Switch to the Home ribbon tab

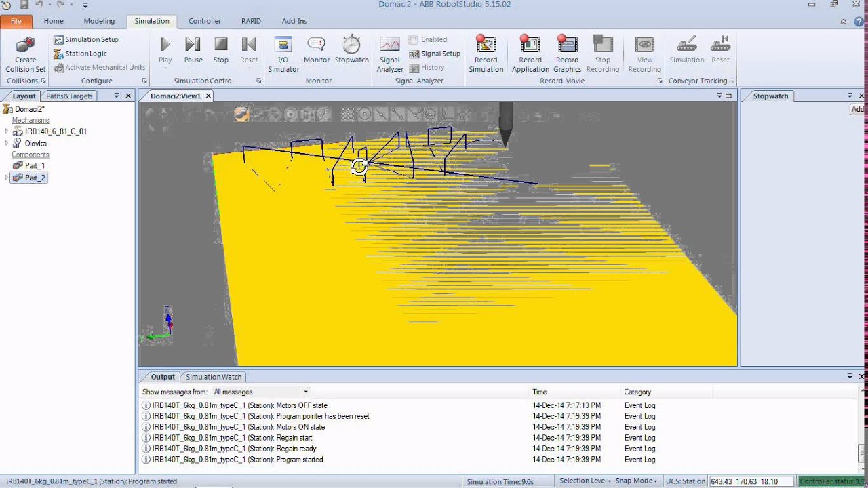(54, 21)
